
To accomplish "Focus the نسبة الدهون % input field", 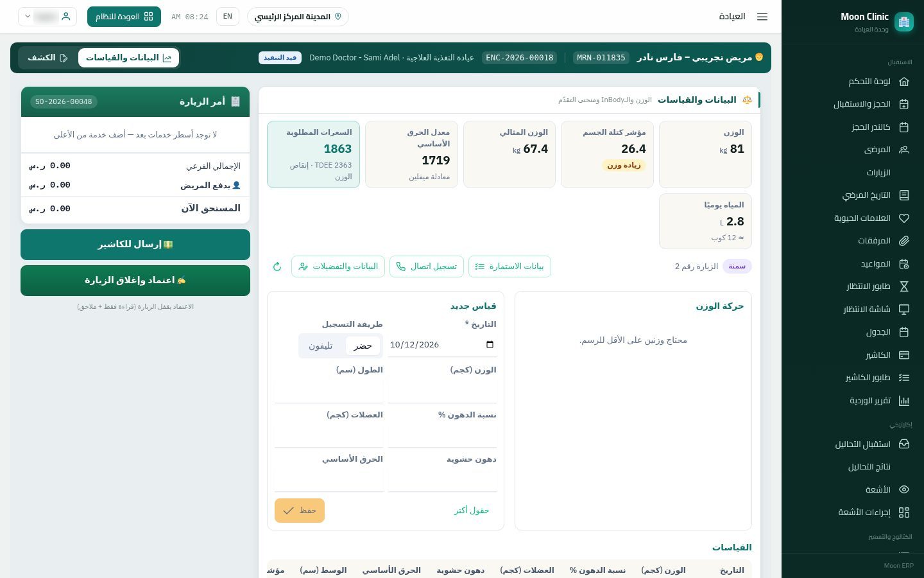I will tap(443, 435).
